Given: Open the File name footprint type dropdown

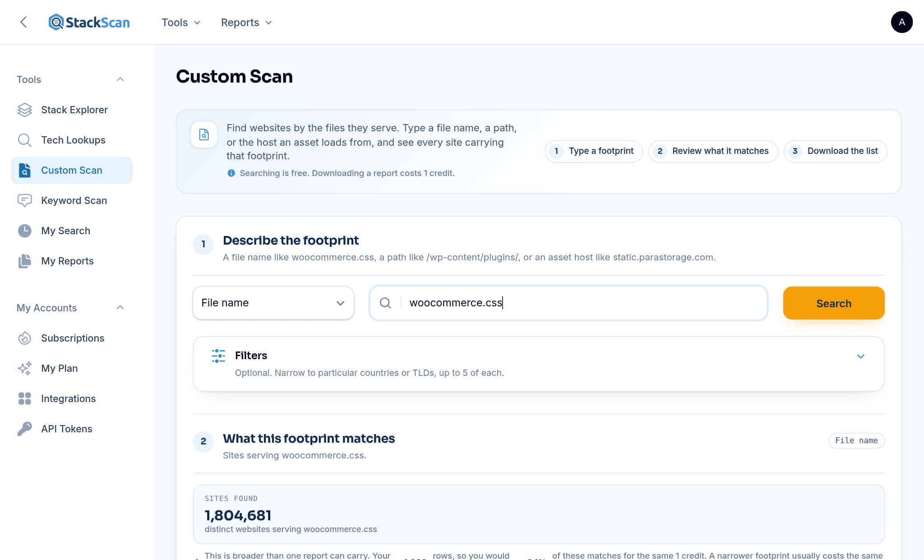Looking at the screenshot, I should (x=273, y=303).
